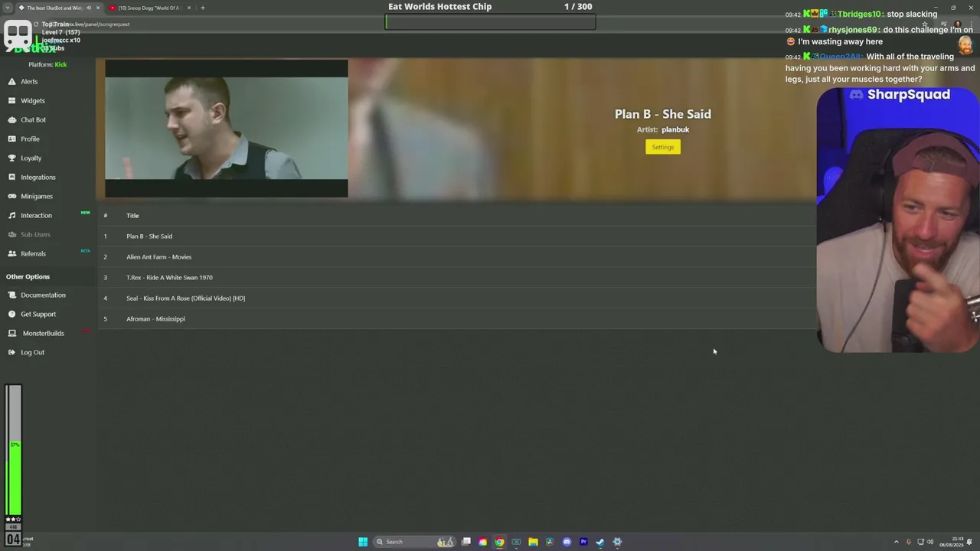Close the Snoop Dogg YouTube tab
Image resolution: width=980 pixels, height=551 pixels.
(189, 8)
